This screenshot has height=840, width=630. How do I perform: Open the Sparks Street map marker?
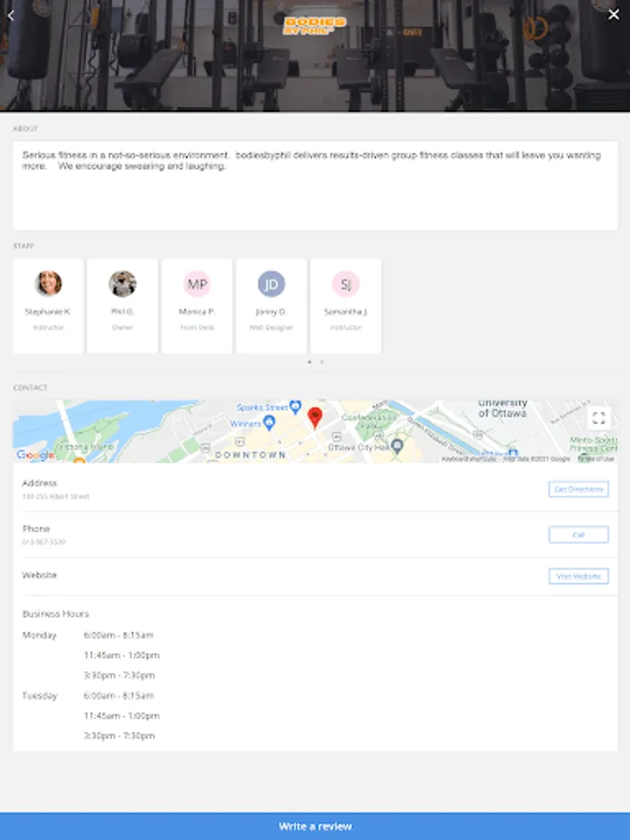coord(295,407)
